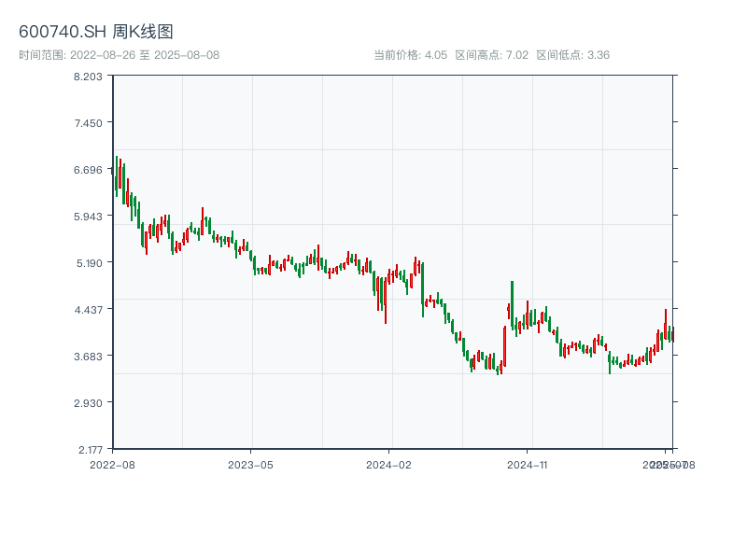The height and width of the screenshot is (560, 747).
Task: Click the 2022-08 x-axis date label
Action: (112, 464)
